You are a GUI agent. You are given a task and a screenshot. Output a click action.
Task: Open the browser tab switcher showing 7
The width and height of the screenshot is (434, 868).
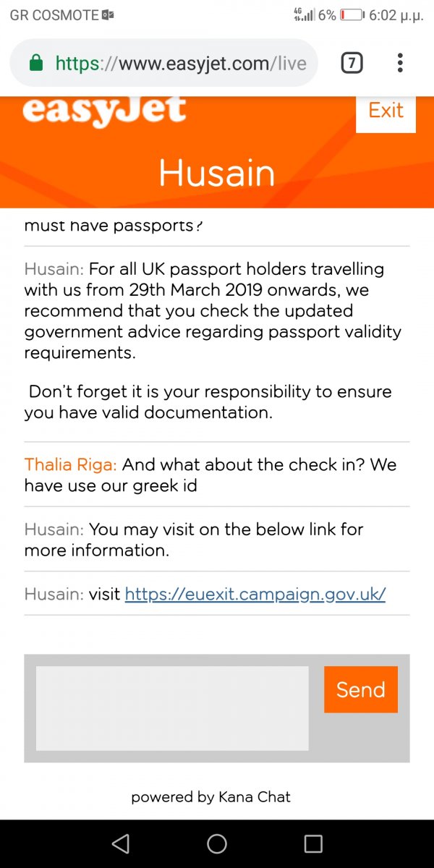[x=352, y=64]
